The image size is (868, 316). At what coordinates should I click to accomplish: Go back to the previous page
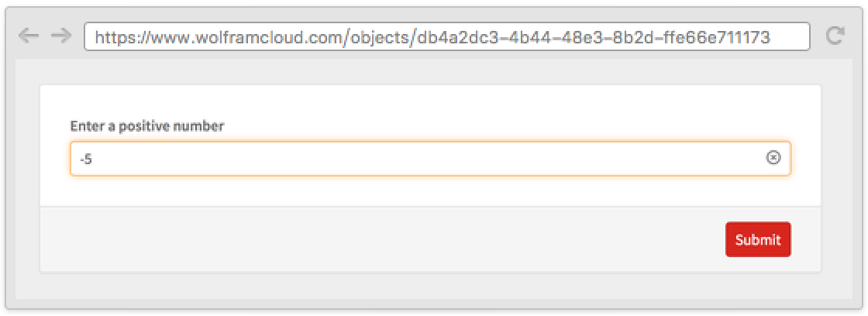[29, 36]
